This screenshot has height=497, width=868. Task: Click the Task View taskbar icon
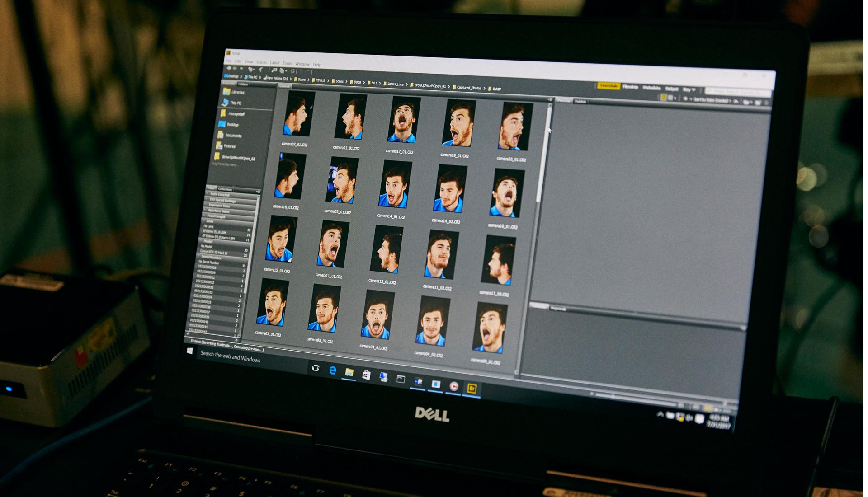click(316, 368)
